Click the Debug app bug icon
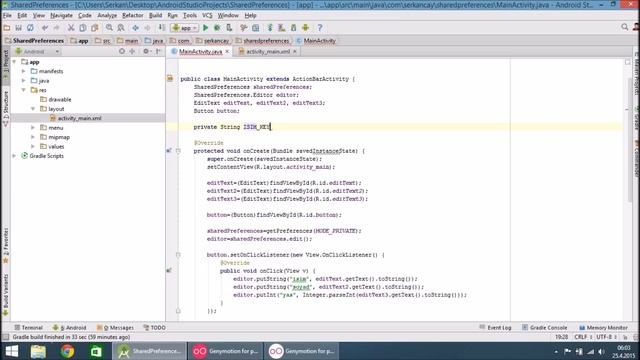Screen dimensions: 640x360 coord(217,28)
